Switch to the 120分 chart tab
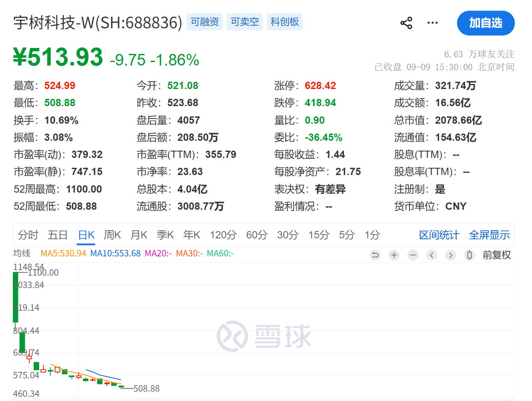Screen dimensions: 532x401 (223, 235)
